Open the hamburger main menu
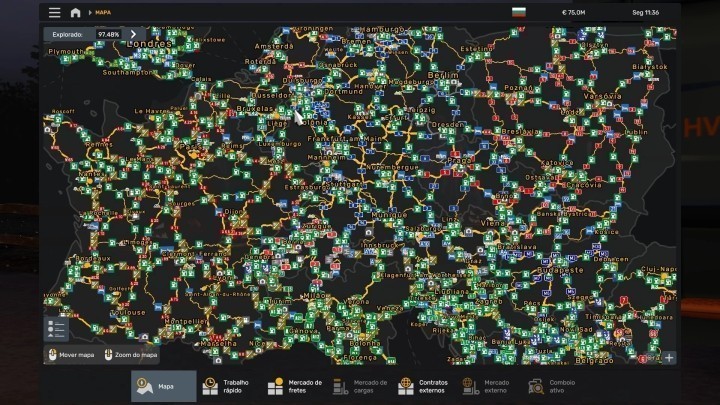720x405 pixels. pyautogui.click(x=55, y=13)
